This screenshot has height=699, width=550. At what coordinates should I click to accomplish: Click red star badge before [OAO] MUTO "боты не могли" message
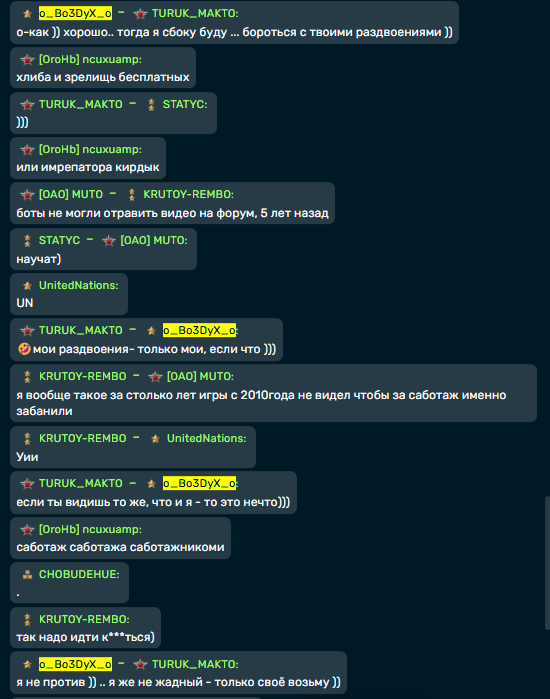(x=27, y=195)
